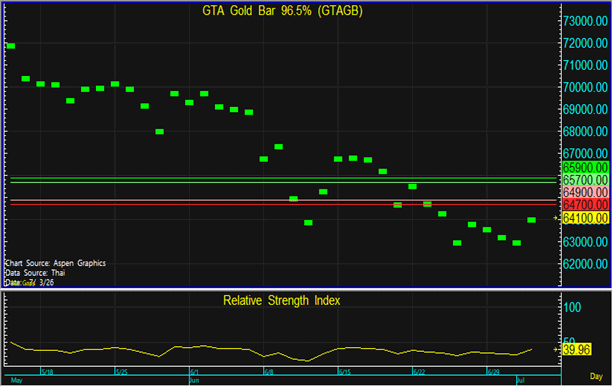Click the GTA Gold Bar 96.5% chart title
613x387 pixels.
[282, 11]
